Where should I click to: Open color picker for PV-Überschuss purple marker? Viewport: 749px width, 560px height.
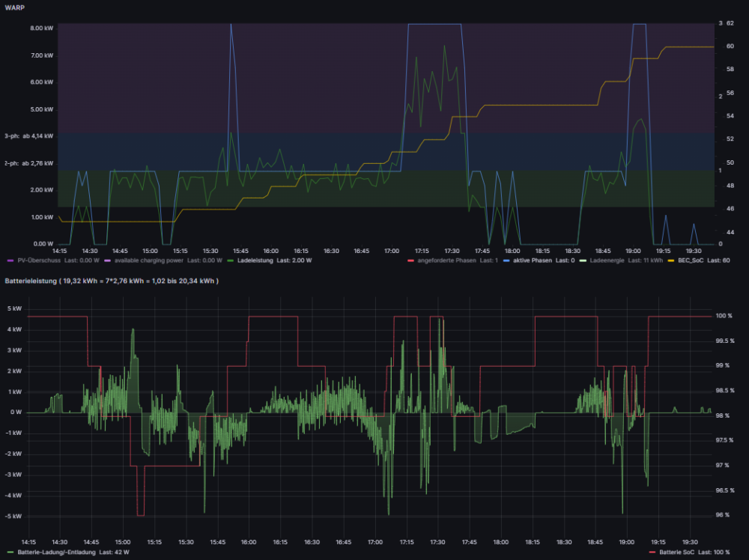pyautogui.click(x=9, y=261)
